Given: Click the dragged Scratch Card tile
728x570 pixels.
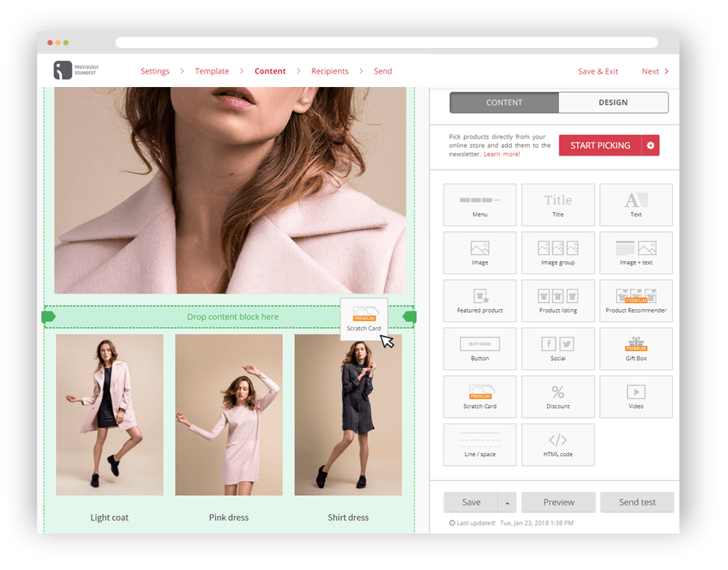Looking at the screenshot, I should tap(363, 319).
